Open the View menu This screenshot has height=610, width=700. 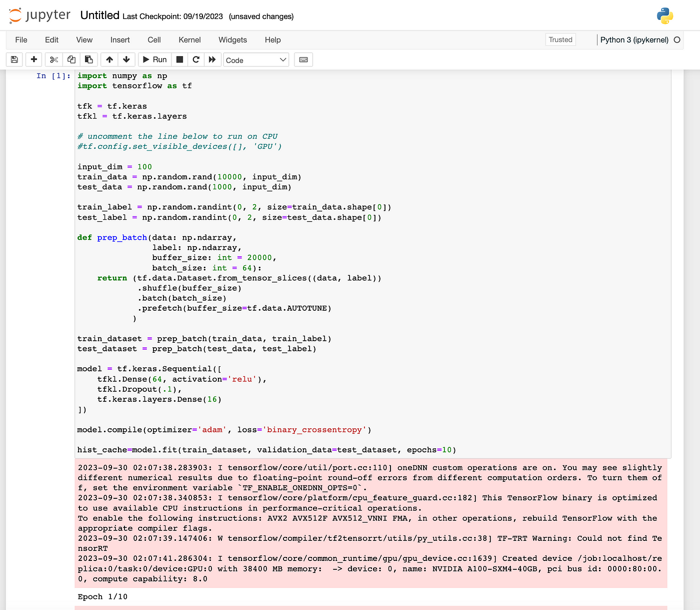pyautogui.click(x=84, y=40)
